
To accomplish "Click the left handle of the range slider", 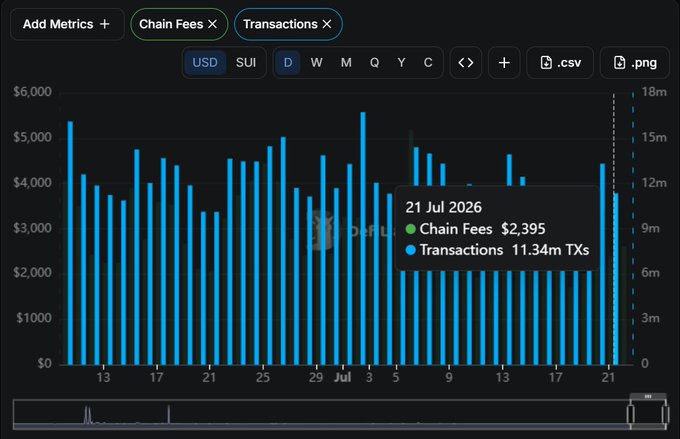I will [631, 414].
